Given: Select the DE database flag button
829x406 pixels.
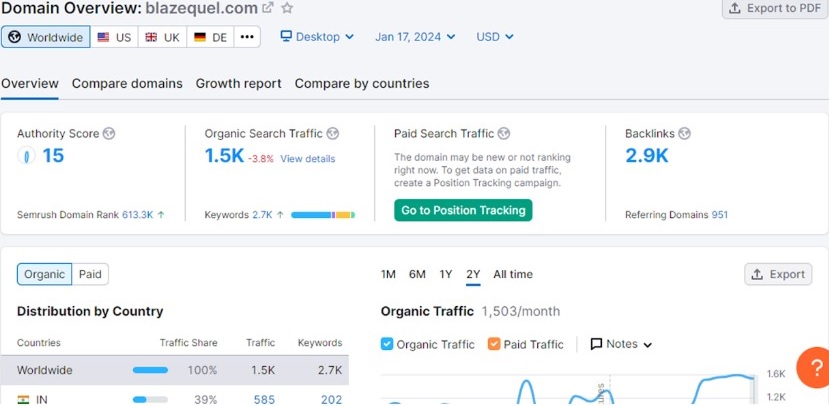Looking at the screenshot, I should [x=210, y=37].
